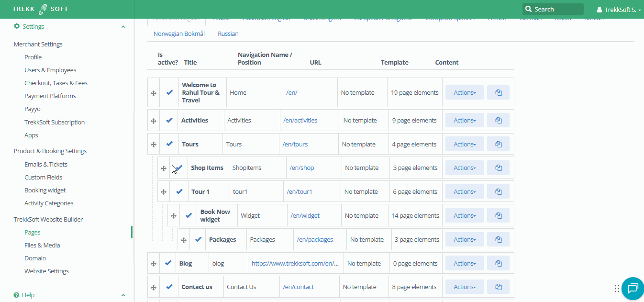
Task: Collapse the Settings section in sidebar
Action: pos(123,27)
